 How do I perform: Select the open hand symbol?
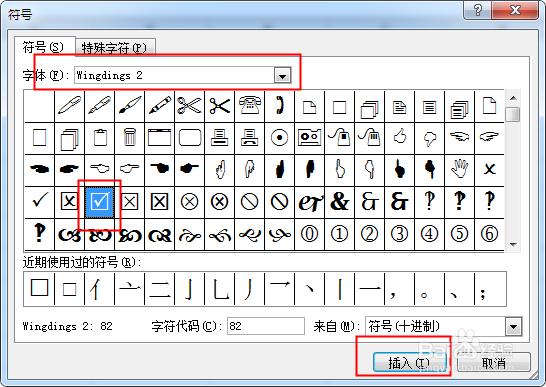460,170
